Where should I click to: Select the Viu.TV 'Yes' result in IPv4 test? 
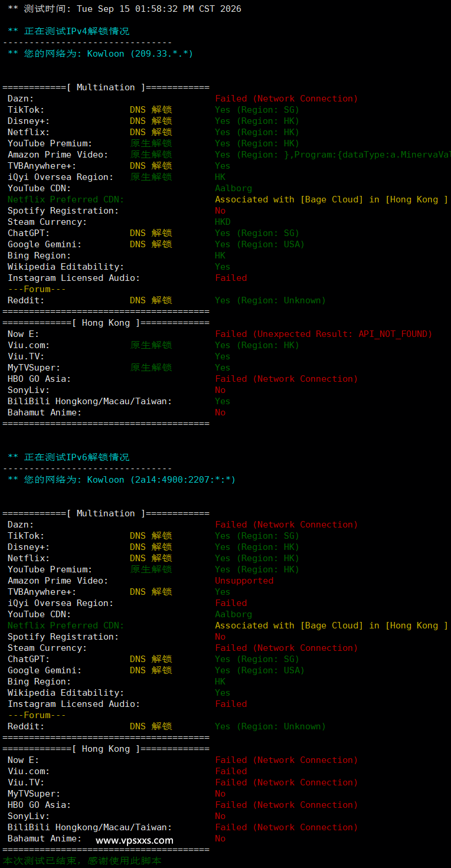click(x=223, y=356)
